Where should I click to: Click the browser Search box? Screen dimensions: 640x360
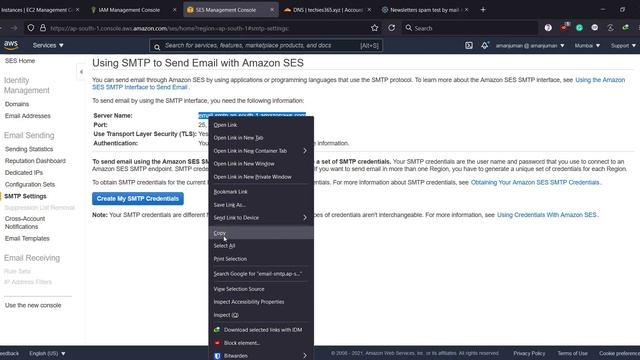tap(469, 28)
